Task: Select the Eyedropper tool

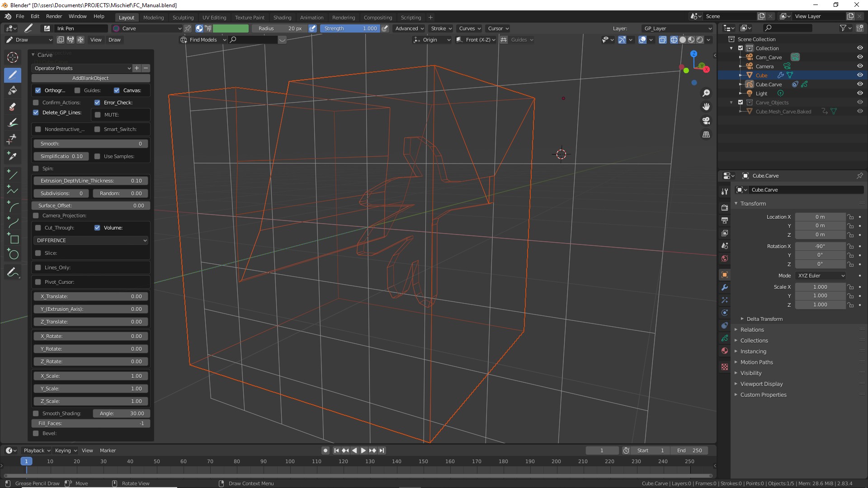Action: (13, 156)
